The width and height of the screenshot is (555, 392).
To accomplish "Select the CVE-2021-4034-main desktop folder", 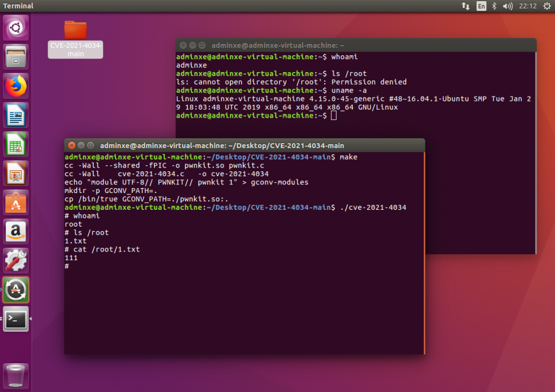I will click(75, 39).
